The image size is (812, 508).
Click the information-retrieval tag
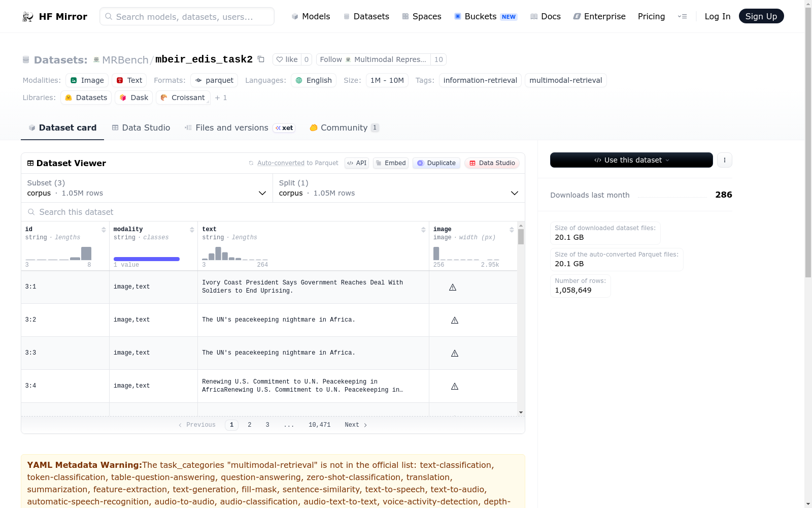(480, 80)
